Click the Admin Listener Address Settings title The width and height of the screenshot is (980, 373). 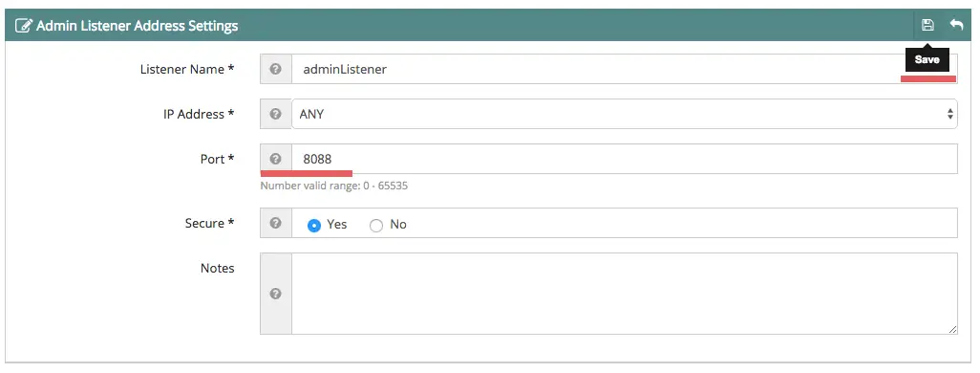(x=138, y=26)
